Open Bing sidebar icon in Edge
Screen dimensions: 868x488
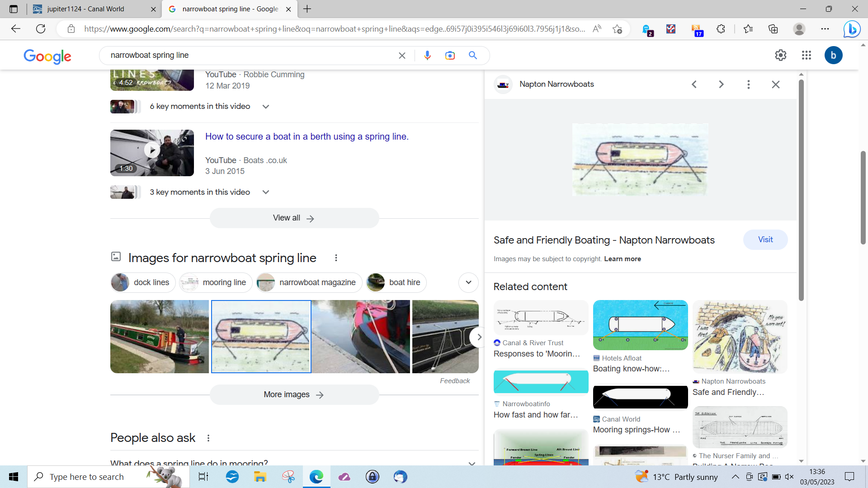click(x=852, y=29)
